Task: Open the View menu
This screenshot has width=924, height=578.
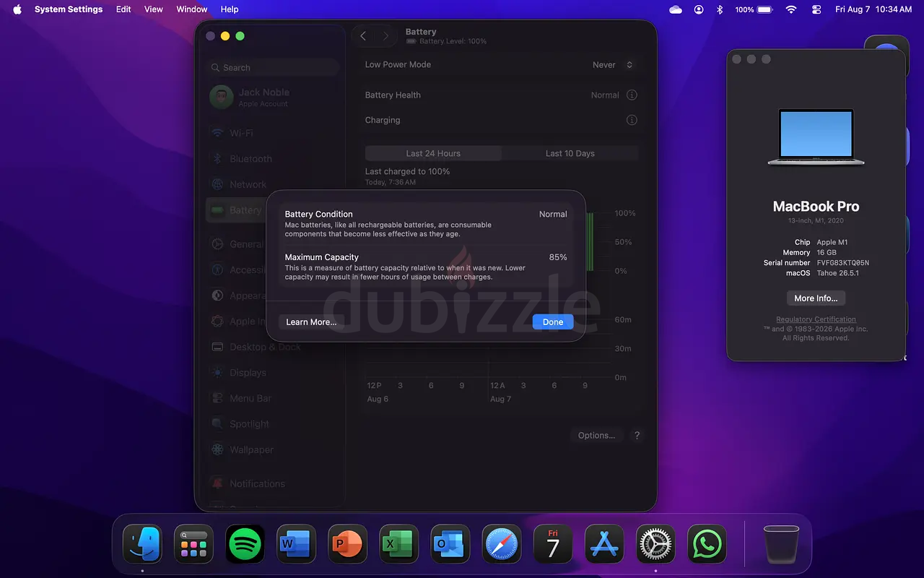Action: [x=154, y=9]
